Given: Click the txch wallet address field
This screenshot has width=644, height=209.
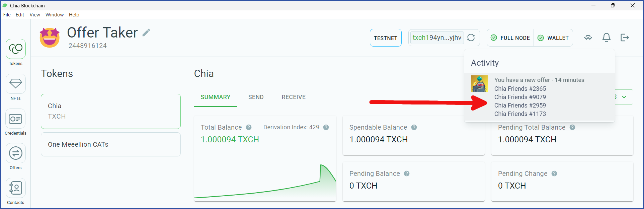Looking at the screenshot, I should click(x=437, y=38).
